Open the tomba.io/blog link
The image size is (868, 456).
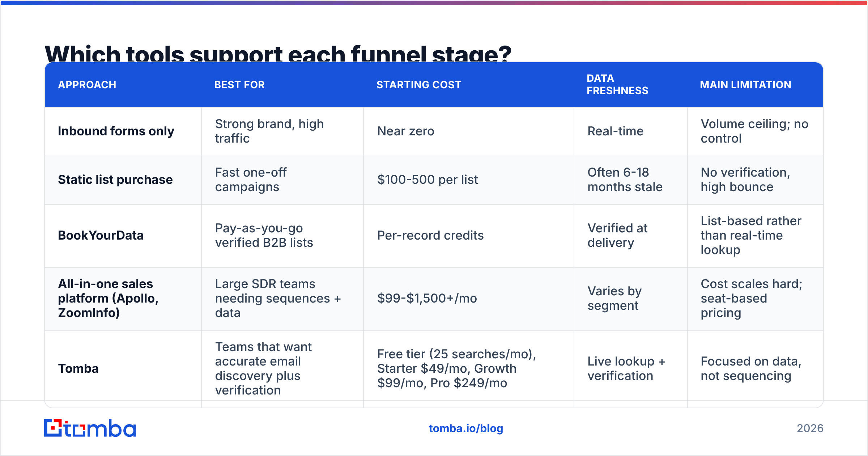click(x=466, y=428)
